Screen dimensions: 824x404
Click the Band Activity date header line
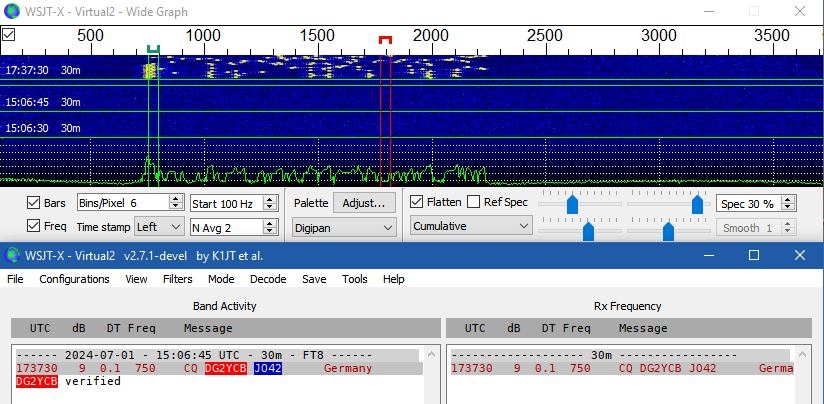(218, 355)
